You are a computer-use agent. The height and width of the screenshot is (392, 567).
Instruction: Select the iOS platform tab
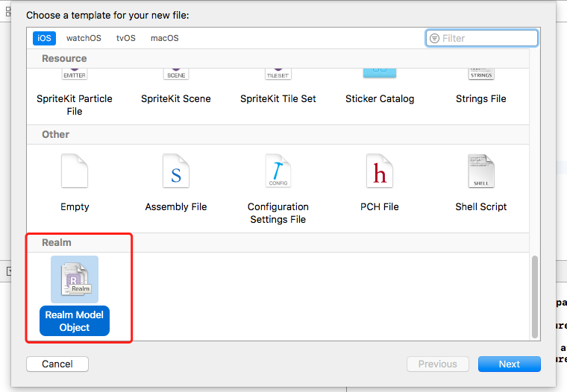pyautogui.click(x=44, y=38)
